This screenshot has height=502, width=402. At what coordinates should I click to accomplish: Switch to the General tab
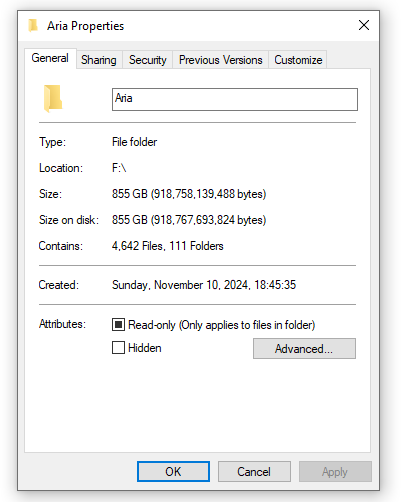point(50,58)
